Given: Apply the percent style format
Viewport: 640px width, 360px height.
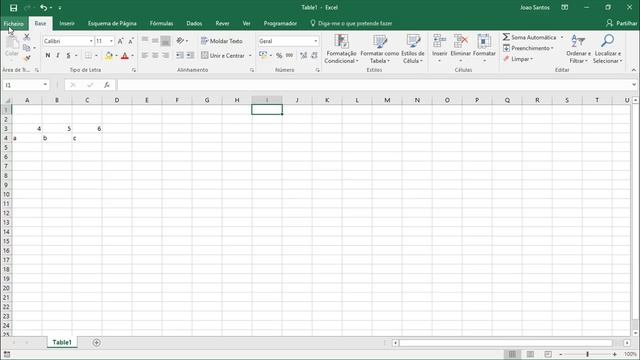Looking at the screenshot, I should point(279,56).
